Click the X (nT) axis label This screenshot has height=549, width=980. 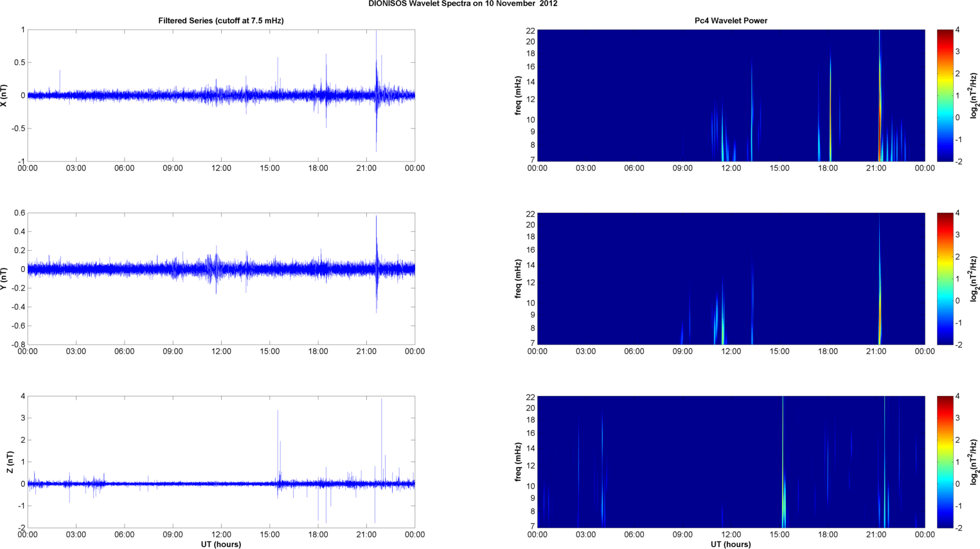4,95
